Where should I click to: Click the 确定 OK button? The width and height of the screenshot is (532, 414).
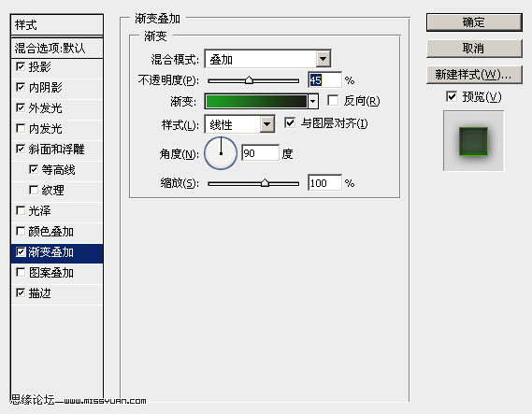click(x=474, y=22)
